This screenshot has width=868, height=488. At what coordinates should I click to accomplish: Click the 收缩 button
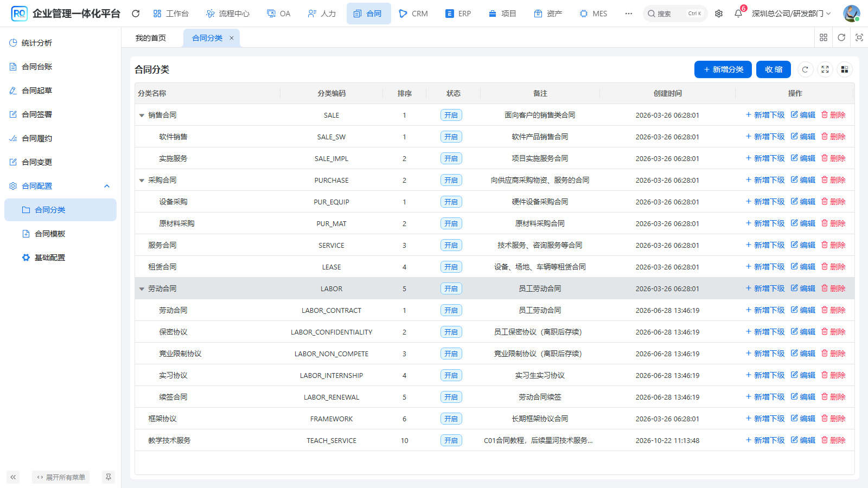point(774,69)
